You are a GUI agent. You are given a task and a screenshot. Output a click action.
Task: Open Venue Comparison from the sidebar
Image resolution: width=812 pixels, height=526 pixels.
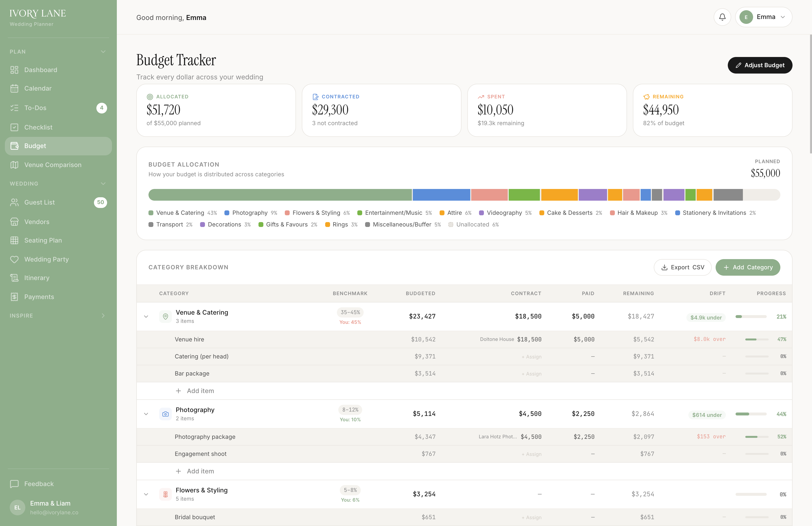[14, 165]
